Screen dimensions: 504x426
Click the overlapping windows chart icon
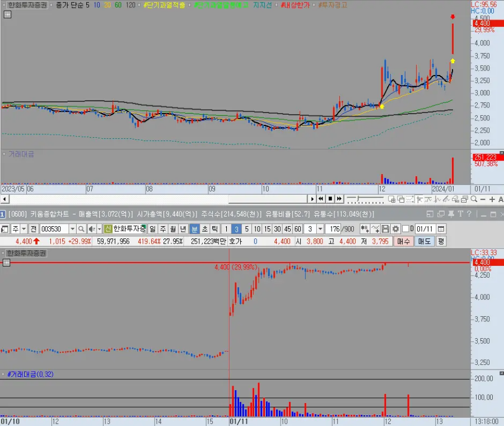pyautogui.click(x=401, y=199)
